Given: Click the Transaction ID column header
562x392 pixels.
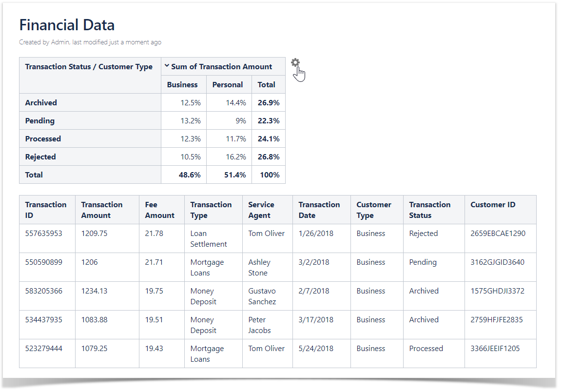Looking at the screenshot, I should point(46,210).
